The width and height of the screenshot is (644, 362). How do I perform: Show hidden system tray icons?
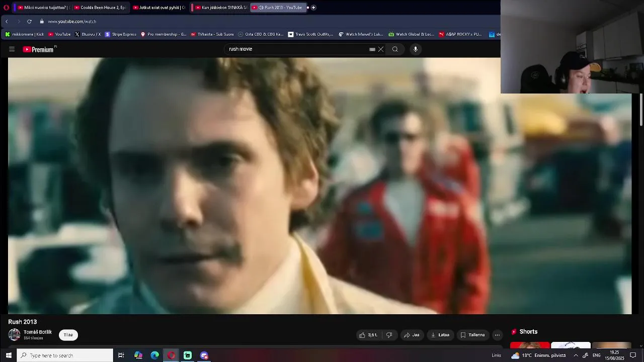coord(576,355)
